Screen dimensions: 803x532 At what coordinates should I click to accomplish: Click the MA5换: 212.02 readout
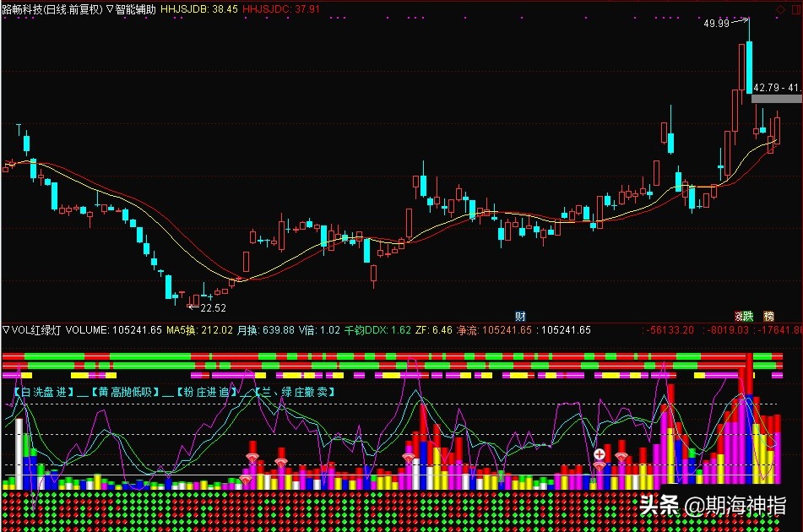pyautogui.click(x=200, y=330)
